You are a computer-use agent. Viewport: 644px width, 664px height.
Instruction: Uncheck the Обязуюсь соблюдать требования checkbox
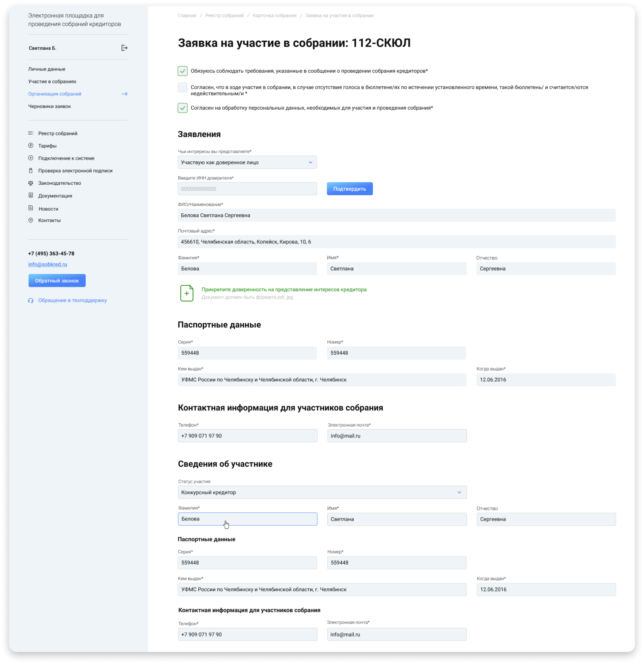tap(182, 71)
